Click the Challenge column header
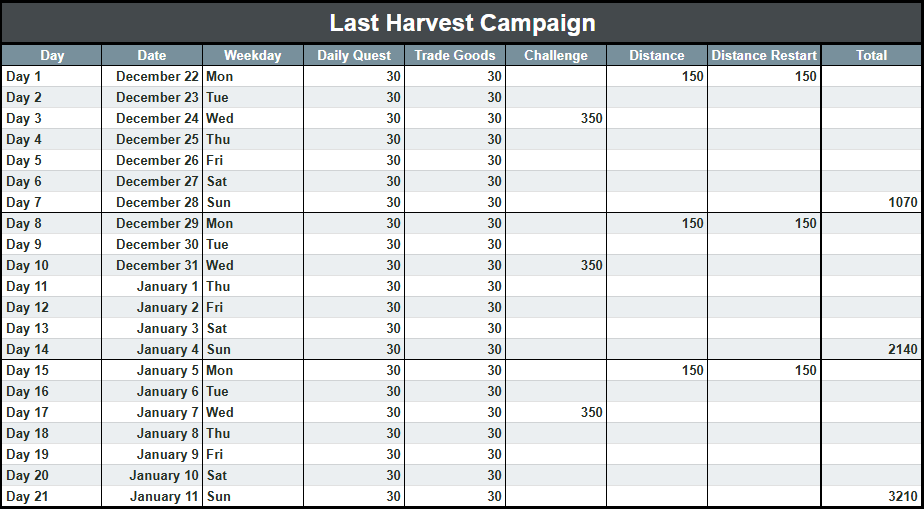 tap(555, 55)
